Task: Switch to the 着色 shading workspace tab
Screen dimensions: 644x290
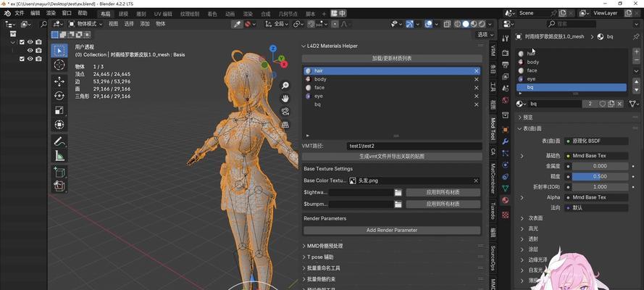Action: pyautogui.click(x=212, y=14)
